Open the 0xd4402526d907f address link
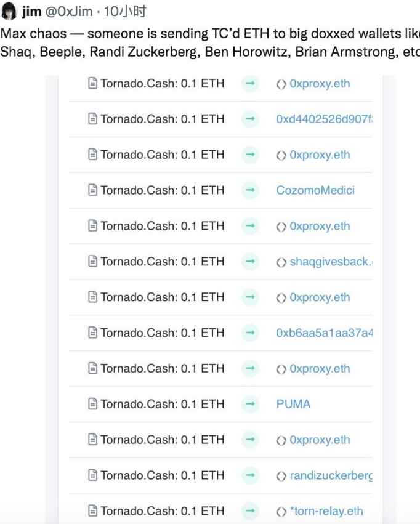This screenshot has width=420, height=524. 324,119
